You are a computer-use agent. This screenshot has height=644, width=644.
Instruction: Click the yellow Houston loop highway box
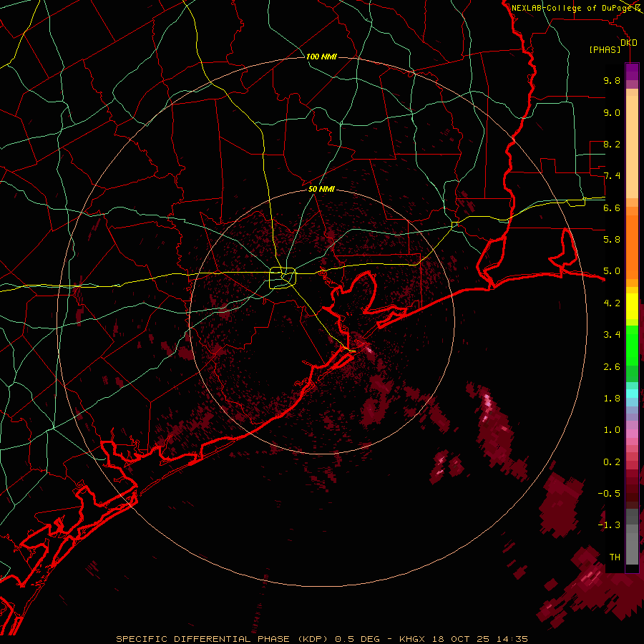[282, 278]
